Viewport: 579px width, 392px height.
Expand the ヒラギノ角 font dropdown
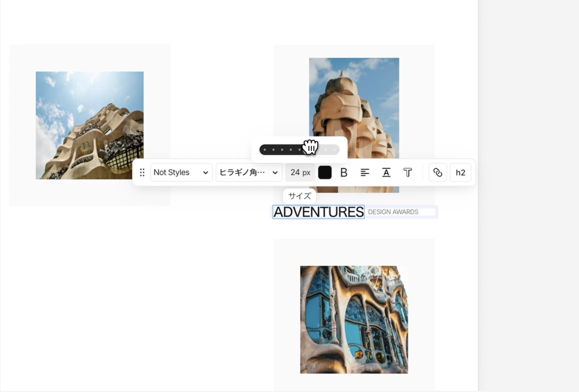pyautogui.click(x=249, y=172)
